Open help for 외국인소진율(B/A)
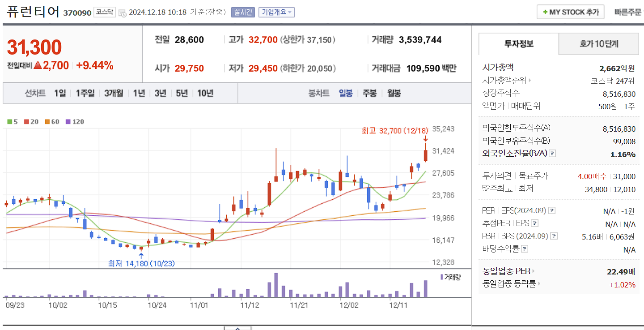Screen dimensions: 644x330 pyautogui.click(x=552, y=154)
